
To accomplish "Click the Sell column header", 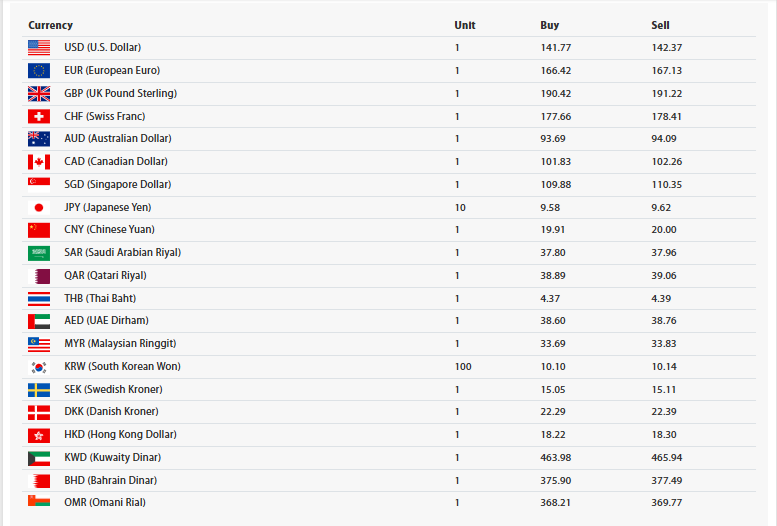I will point(660,25).
